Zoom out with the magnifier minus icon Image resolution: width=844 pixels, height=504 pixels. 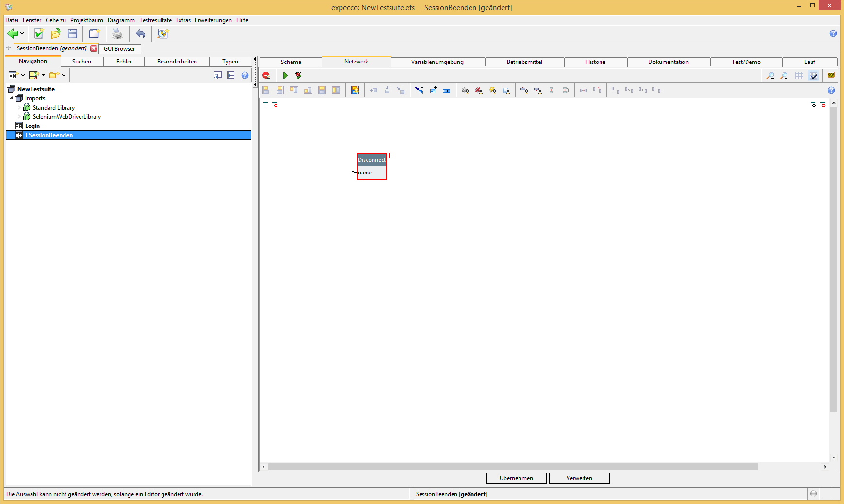(x=770, y=76)
